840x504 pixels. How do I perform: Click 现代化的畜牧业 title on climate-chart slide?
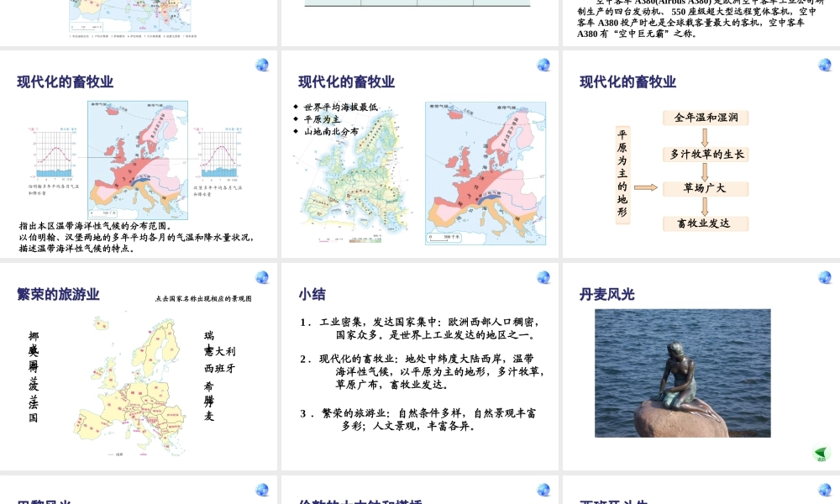[x=66, y=82]
